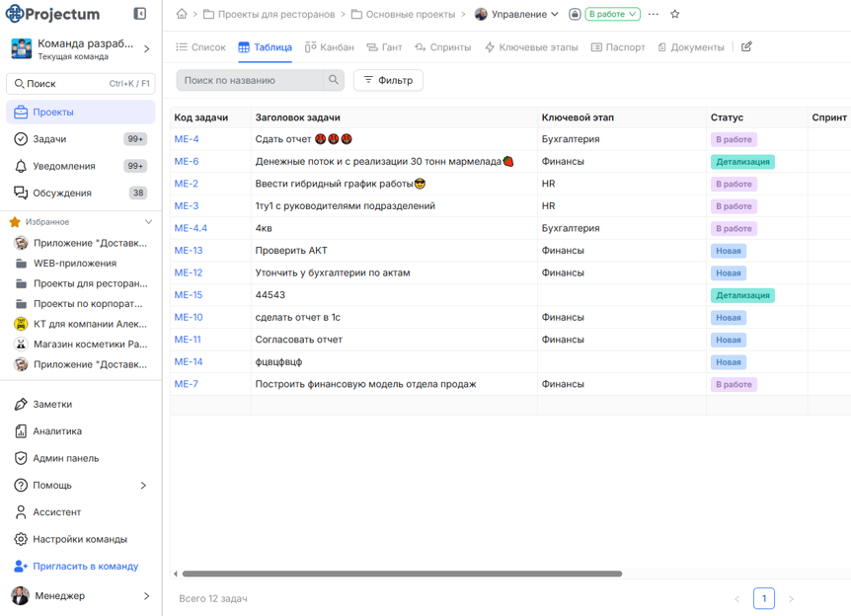Open Настройки команды
This screenshot has height=616, width=851.
pos(80,539)
